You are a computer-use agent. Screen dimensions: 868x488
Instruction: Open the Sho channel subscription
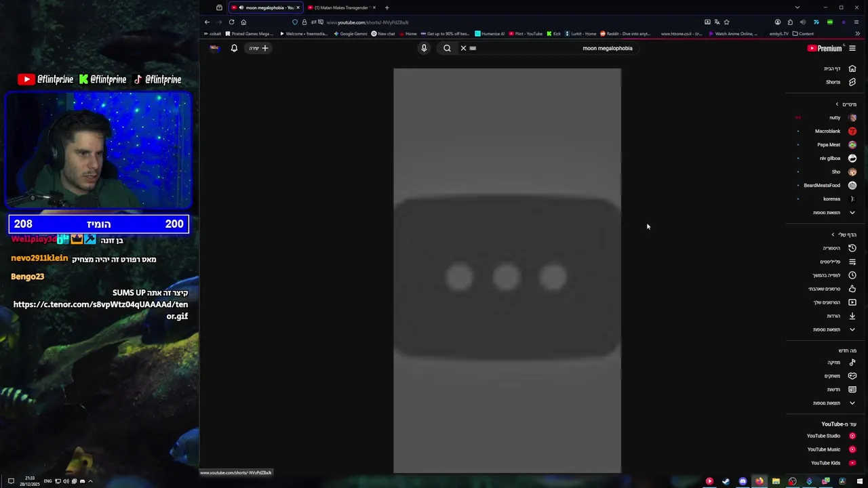coord(843,171)
